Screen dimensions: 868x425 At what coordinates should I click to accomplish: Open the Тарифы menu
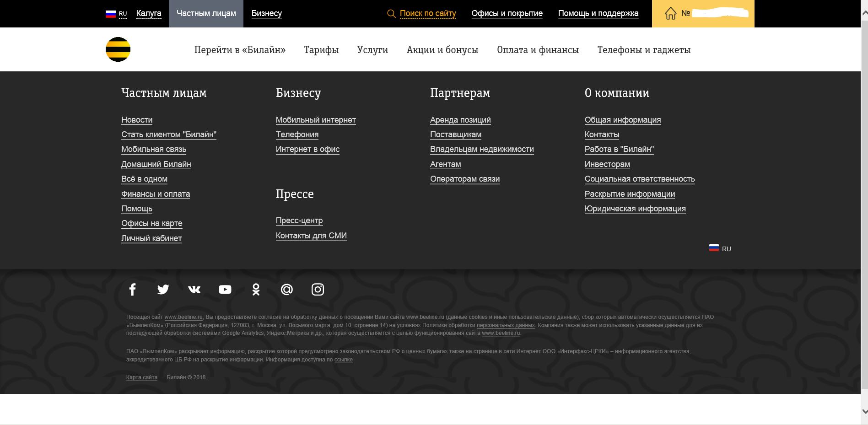pos(321,50)
